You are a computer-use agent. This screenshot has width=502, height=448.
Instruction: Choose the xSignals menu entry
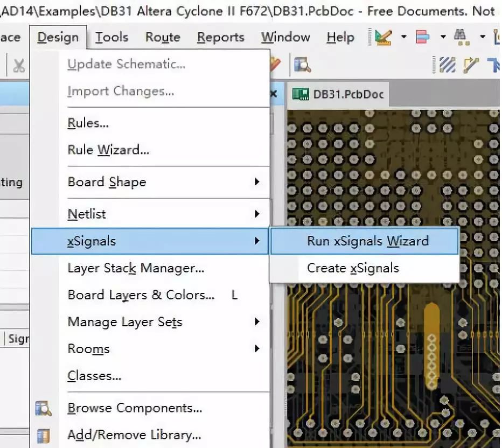(x=150, y=241)
